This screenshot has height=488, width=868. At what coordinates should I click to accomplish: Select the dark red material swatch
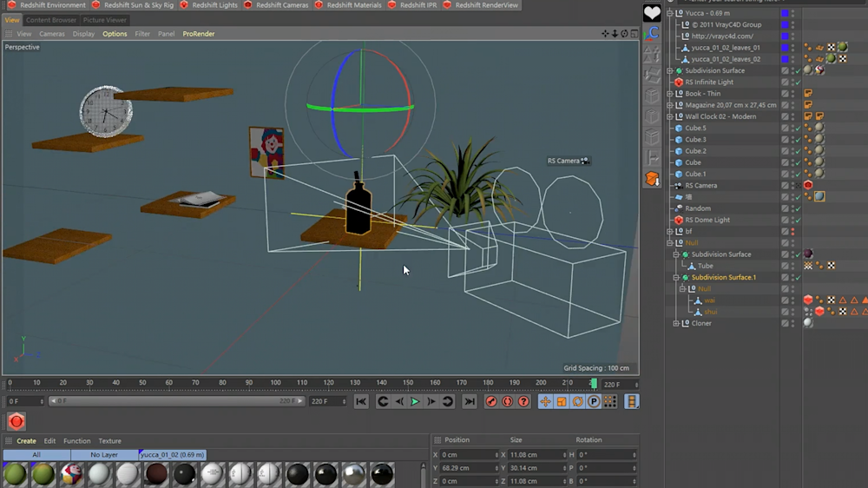(x=156, y=474)
